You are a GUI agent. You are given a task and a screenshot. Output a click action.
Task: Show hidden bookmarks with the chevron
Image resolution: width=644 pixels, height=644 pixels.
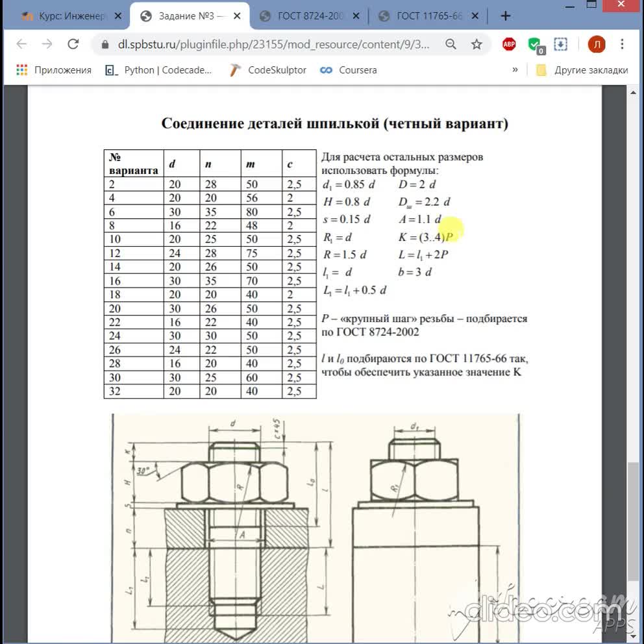coord(515,70)
